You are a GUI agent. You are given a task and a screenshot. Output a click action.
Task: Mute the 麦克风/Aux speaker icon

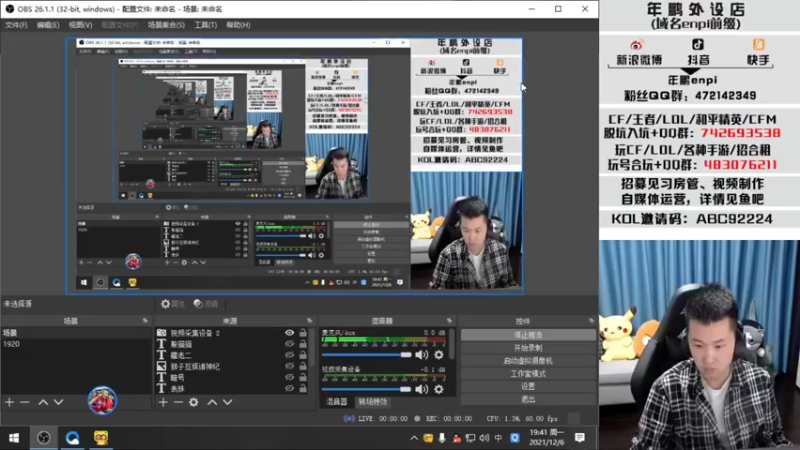click(x=422, y=355)
